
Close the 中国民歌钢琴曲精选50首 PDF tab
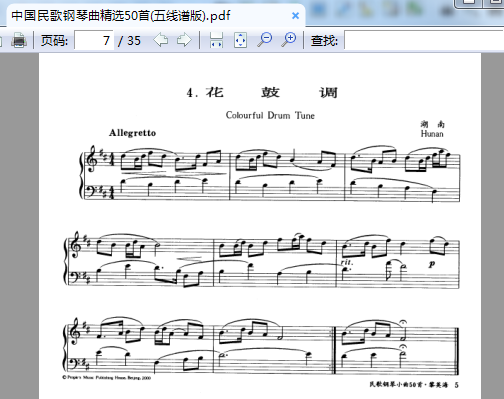pyautogui.click(x=295, y=16)
